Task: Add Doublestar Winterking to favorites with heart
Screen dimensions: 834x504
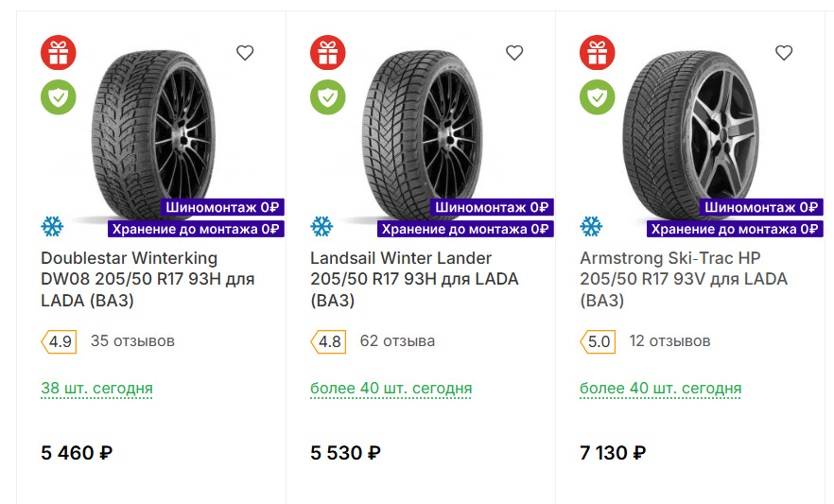Action: click(x=245, y=53)
